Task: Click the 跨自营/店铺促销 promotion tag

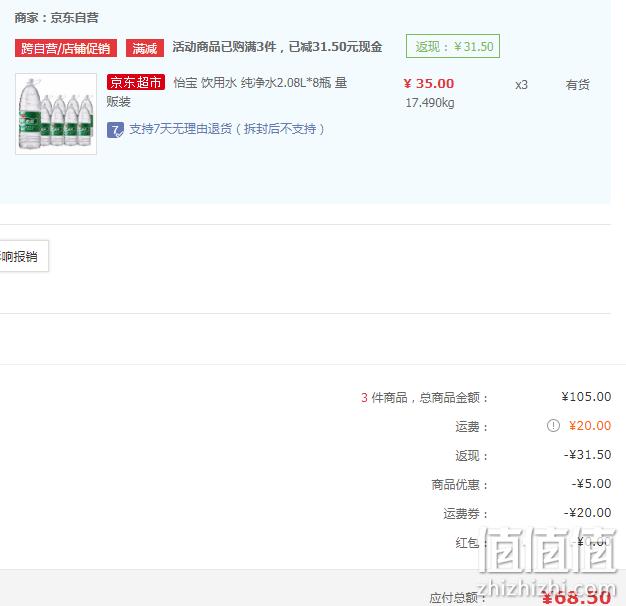Action: (x=66, y=48)
